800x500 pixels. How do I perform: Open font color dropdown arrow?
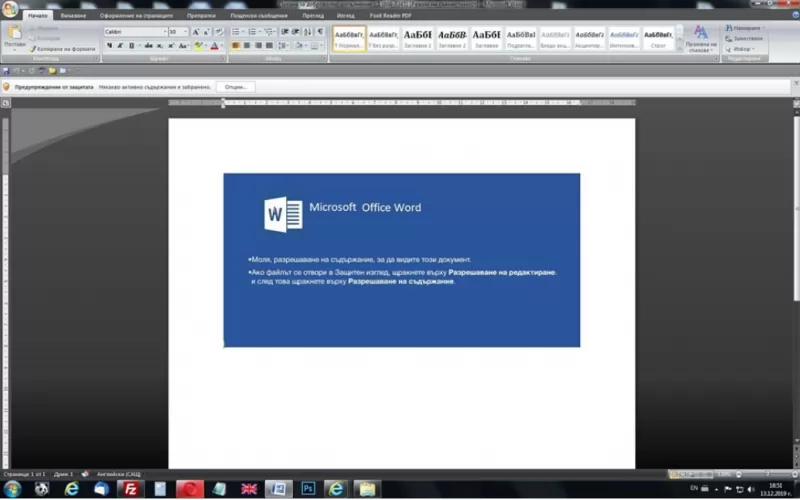pos(221,46)
